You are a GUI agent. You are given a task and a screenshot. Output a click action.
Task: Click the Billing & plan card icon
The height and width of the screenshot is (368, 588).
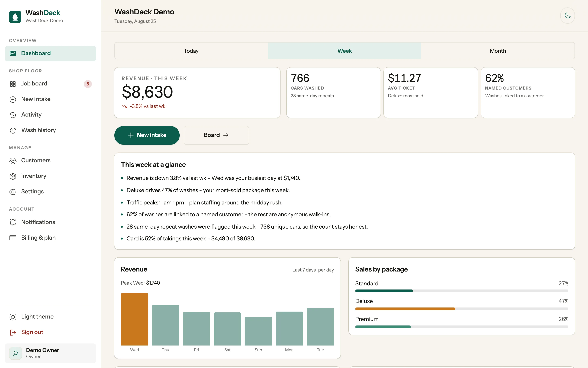coord(13,238)
